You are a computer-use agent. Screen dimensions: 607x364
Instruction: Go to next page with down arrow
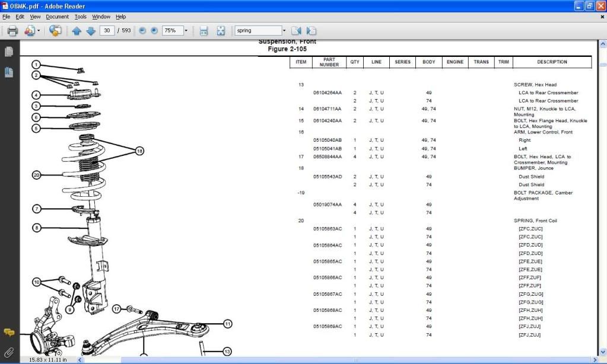(x=91, y=31)
